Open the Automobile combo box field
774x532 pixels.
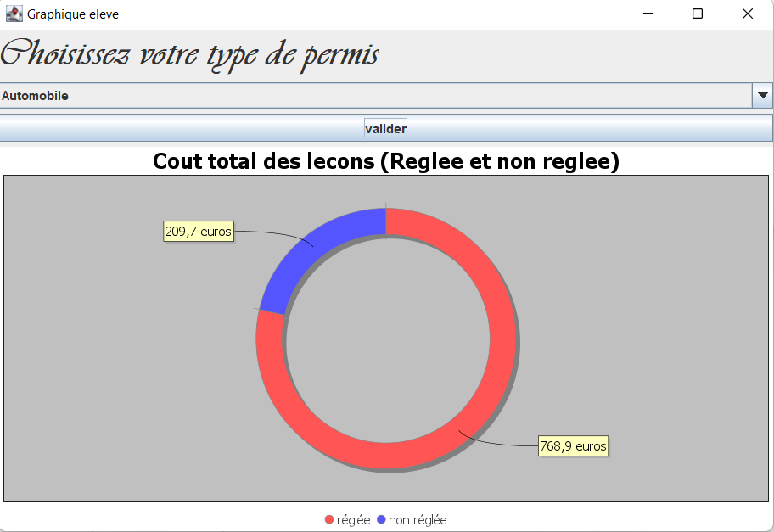coord(373,96)
